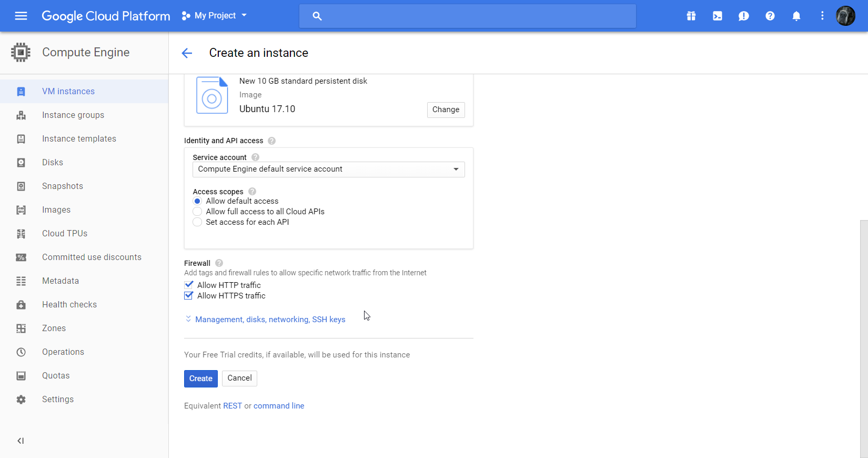Click Change boot disk button
This screenshot has height=458, width=868.
coord(446,109)
